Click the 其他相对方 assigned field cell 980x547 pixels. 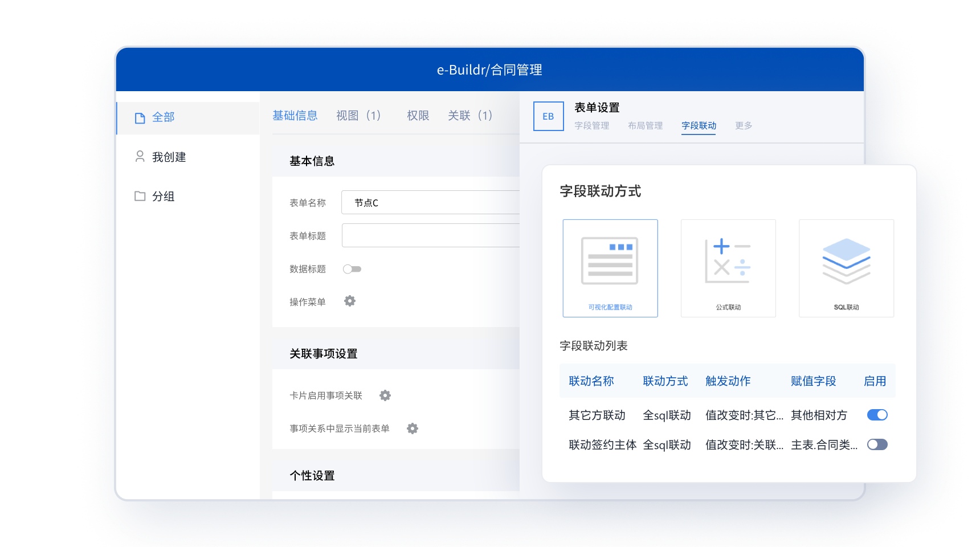819,415
